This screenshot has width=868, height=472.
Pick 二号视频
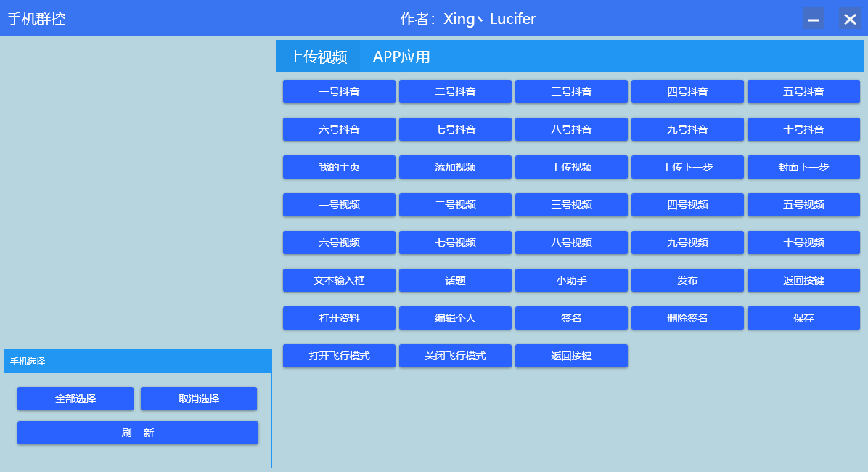[x=455, y=205]
